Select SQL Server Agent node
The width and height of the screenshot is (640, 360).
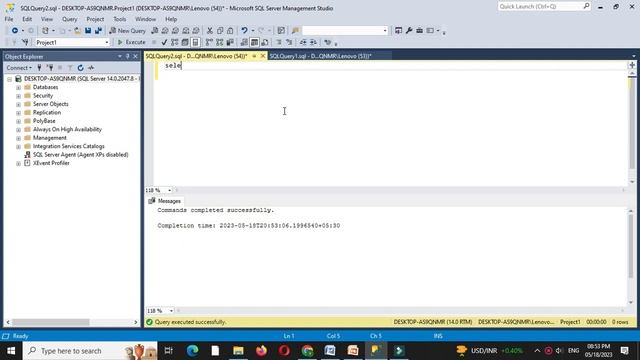[x=80, y=155]
